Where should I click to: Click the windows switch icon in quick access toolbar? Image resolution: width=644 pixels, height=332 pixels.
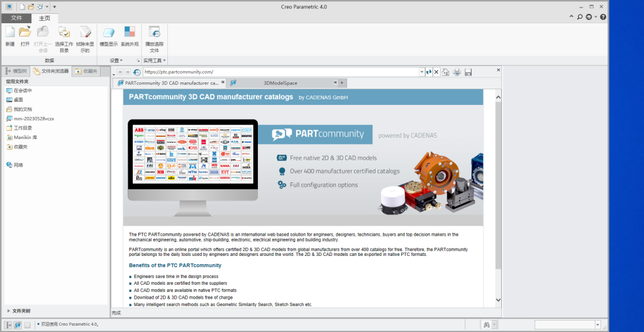click(x=40, y=6)
